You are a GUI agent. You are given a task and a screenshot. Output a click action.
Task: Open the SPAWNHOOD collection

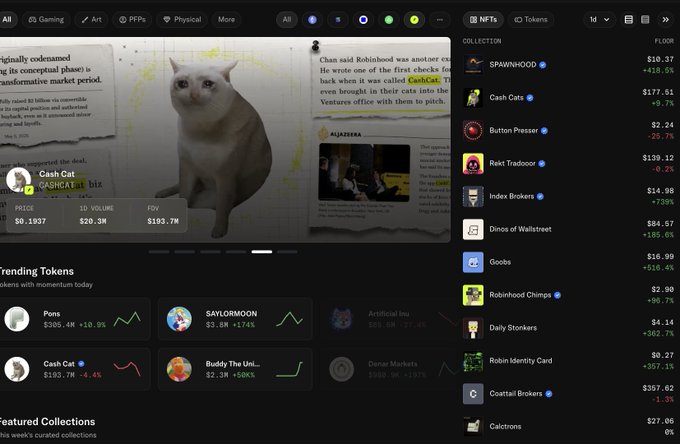click(568, 65)
